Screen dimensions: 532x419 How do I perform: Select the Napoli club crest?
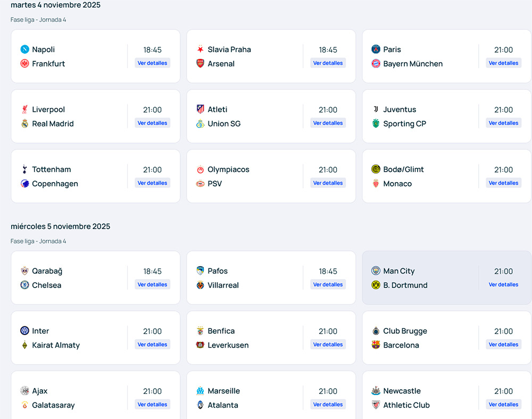point(24,49)
